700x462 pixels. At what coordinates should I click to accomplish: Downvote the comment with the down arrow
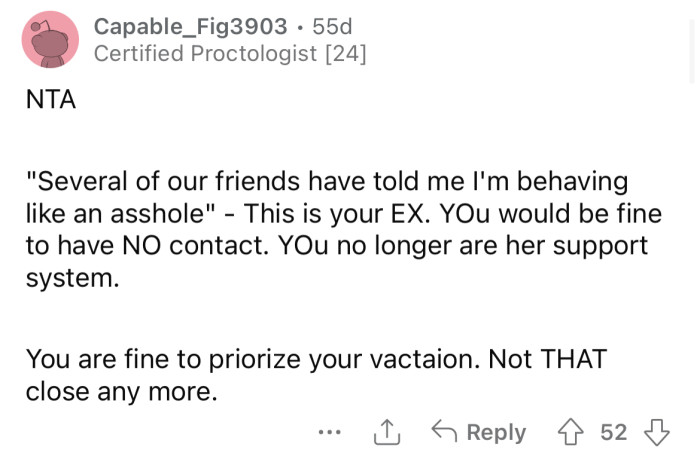(655, 432)
